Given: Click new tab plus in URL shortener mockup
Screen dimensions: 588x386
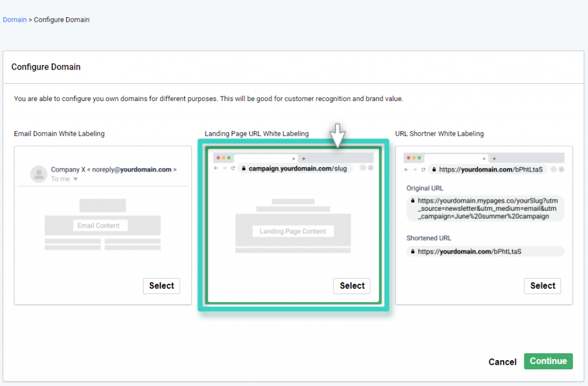Looking at the screenshot, I should click(x=494, y=159).
